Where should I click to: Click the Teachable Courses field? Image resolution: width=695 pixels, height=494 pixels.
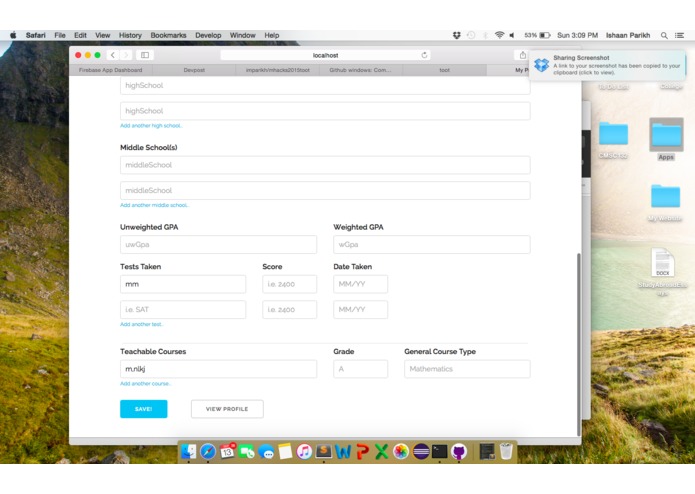click(x=219, y=369)
